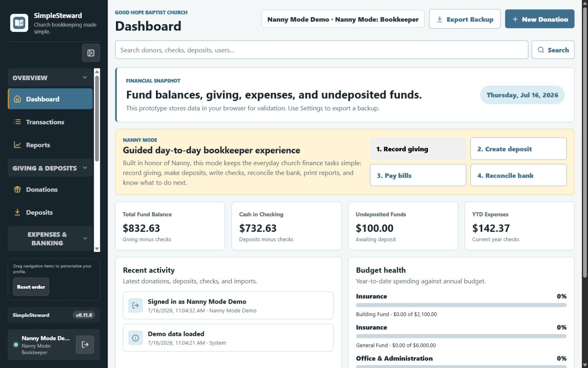Click the Export Backup button

click(465, 19)
